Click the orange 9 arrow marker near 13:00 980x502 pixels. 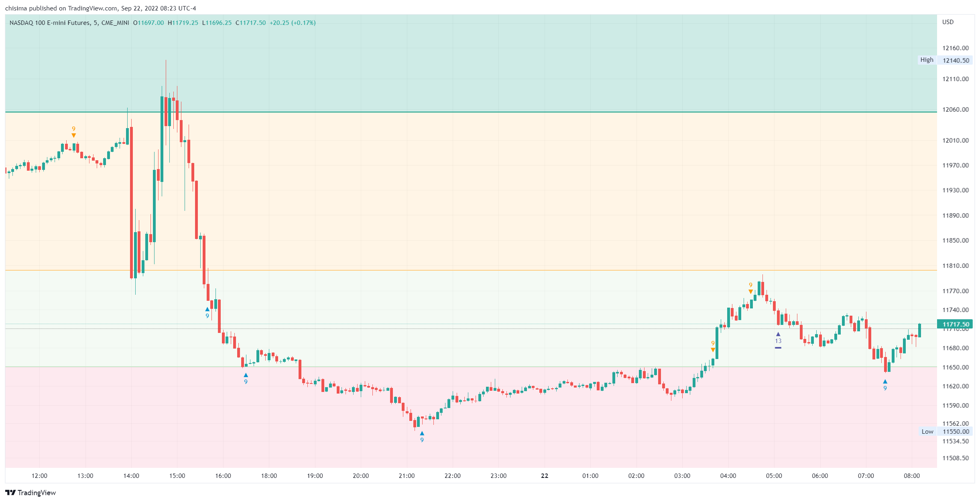coord(73,132)
